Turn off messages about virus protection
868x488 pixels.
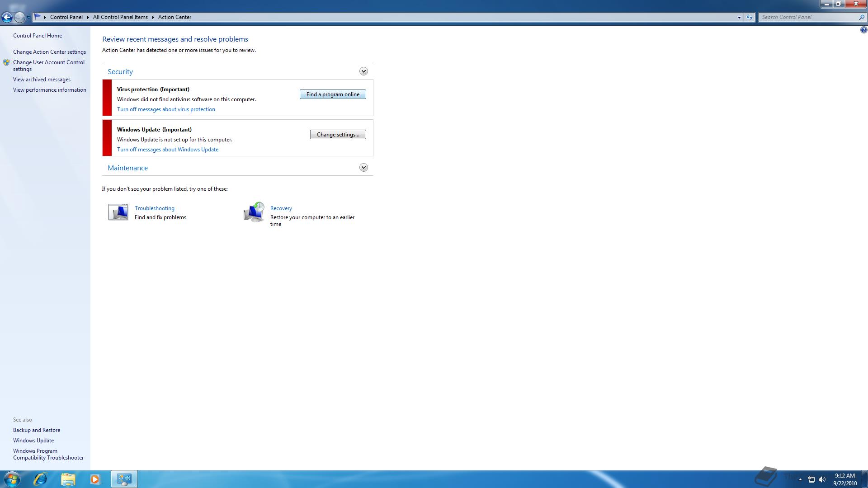coord(166,109)
